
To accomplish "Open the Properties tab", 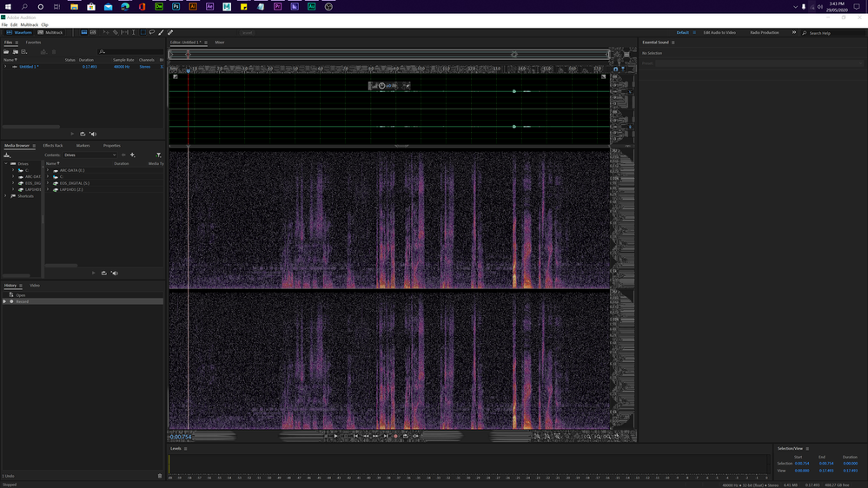I will [112, 146].
